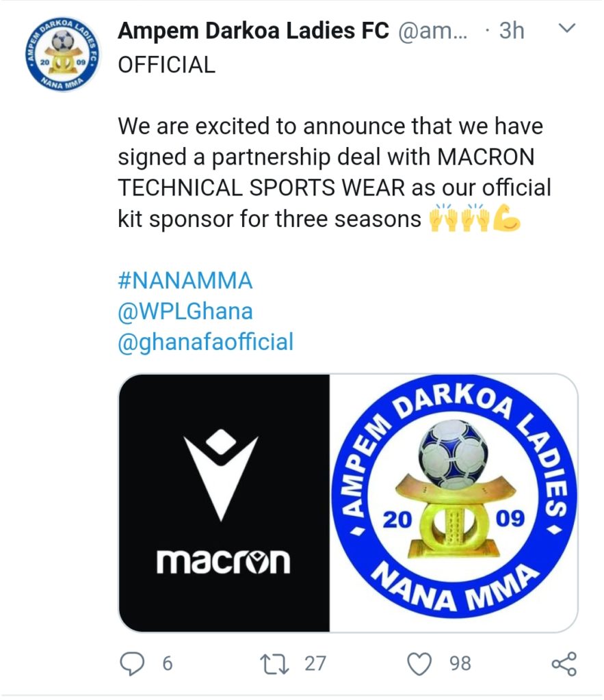604x700 pixels.
Task: Expand the tweet options chevron
Action: 568,29
